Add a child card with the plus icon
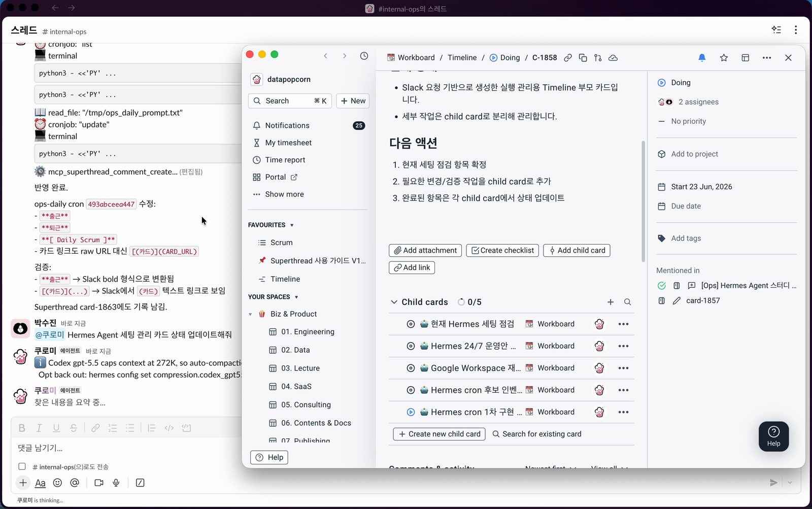 (611, 302)
